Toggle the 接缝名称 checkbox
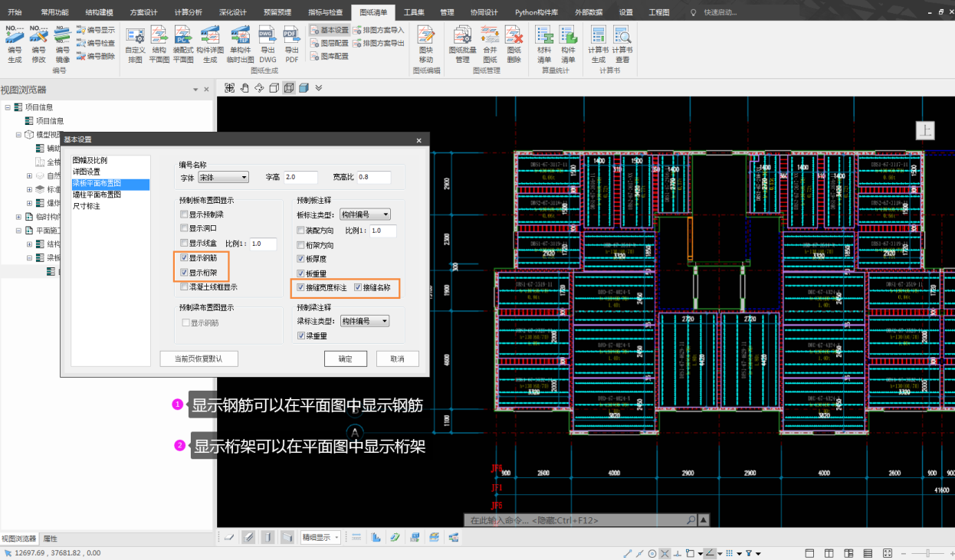The height and width of the screenshot is (560, 955). 358,288
